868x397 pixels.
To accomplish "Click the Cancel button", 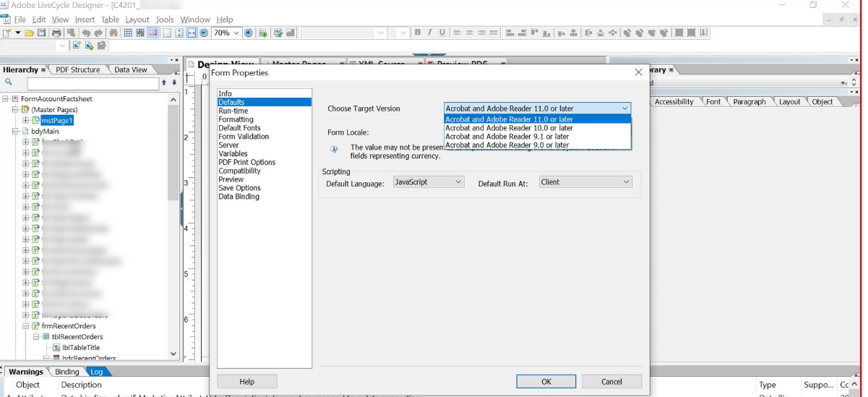I will pyautogui.click(x=611, y=382).
